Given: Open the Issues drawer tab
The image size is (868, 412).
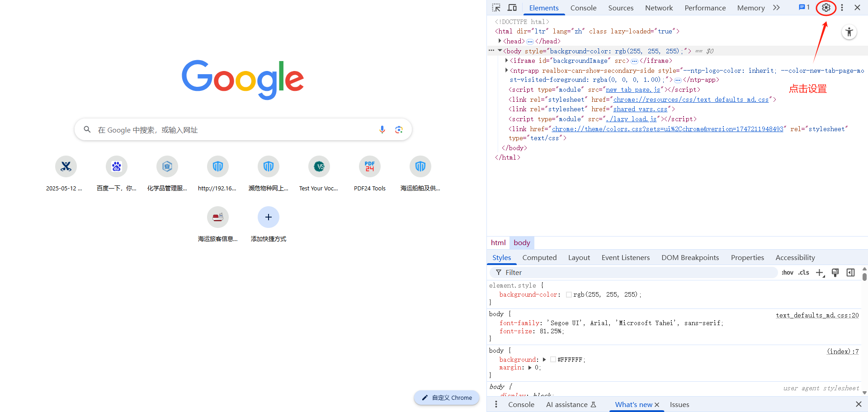Looking at the screenshot, I should coord(679,404).
